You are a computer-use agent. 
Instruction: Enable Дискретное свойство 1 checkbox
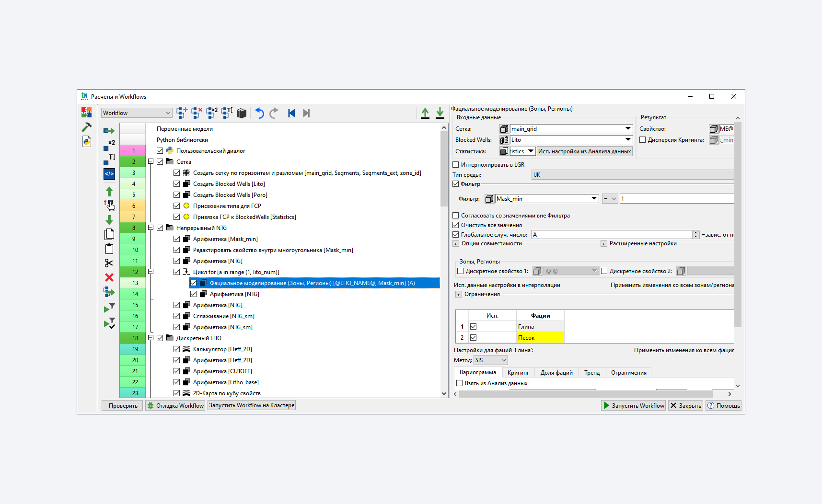(x=461, y=271)
